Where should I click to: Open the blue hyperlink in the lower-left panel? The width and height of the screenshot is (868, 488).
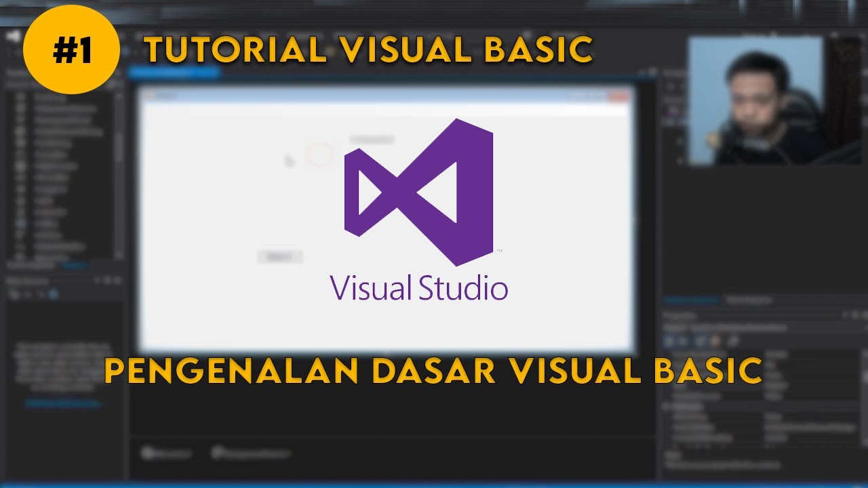point(63,403)
